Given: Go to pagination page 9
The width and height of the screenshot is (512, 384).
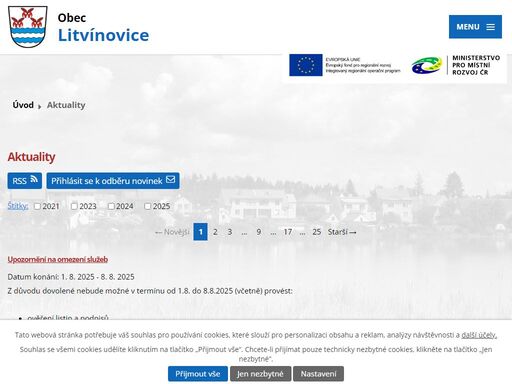Looking at the screenshot, I should (x=259, y=232).
